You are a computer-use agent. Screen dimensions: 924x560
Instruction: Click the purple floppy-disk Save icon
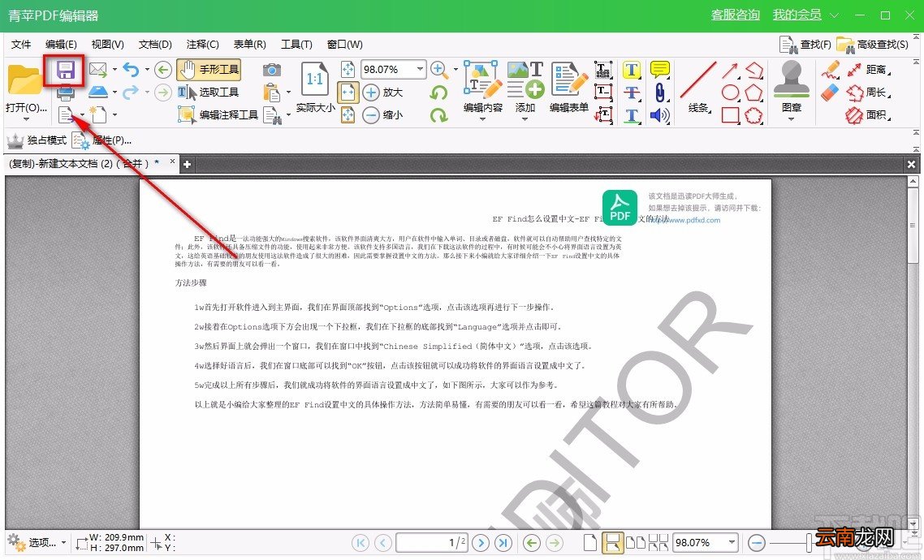(65, 71)
